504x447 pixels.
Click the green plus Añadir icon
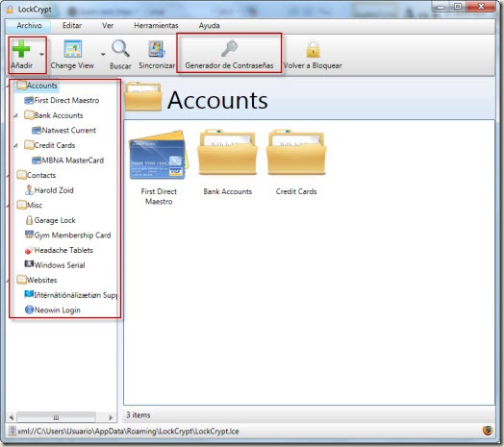click(x=21, y=49)
